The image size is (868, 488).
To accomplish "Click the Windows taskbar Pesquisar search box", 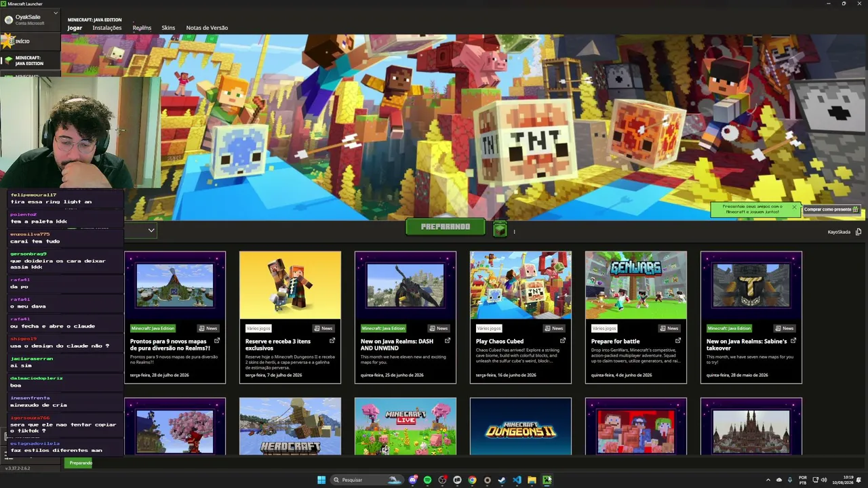I will 366,480.
